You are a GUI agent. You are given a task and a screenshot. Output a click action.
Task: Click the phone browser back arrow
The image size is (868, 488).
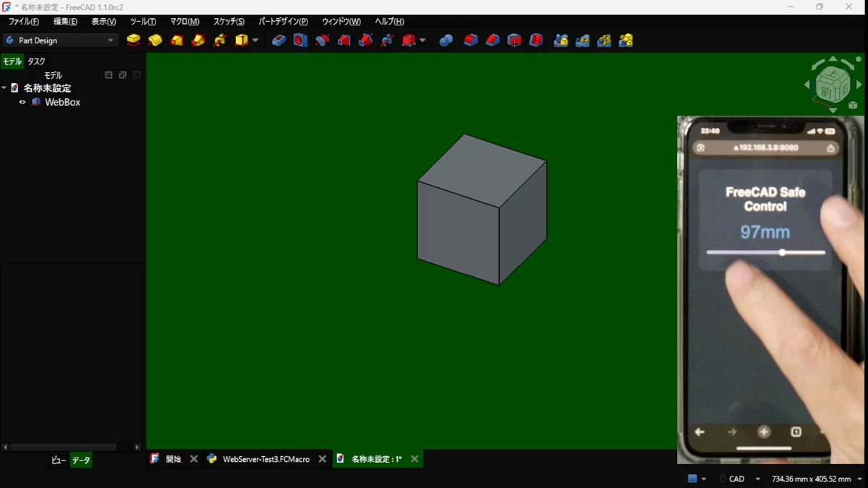(699, 432)
